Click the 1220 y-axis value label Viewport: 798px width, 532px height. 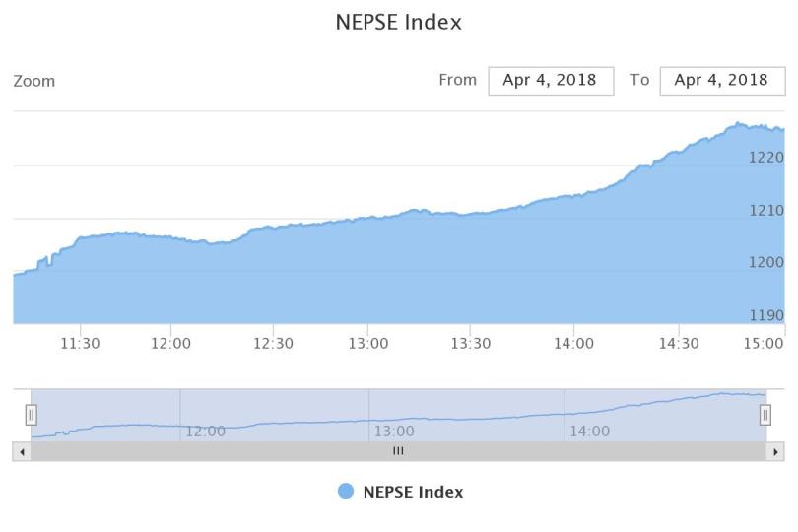(766, 157)
